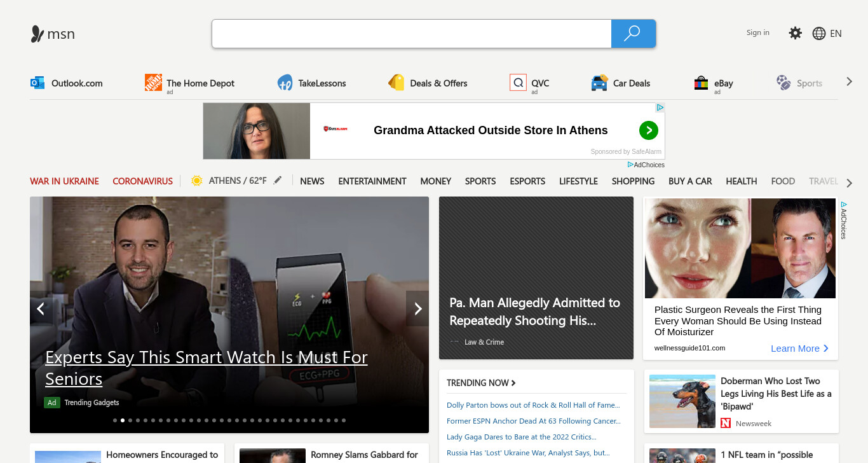This screenshot has height=463, width=868.
Task: Click the Doberman beach photo thumbnail
Action: click(x=682, y=401)
